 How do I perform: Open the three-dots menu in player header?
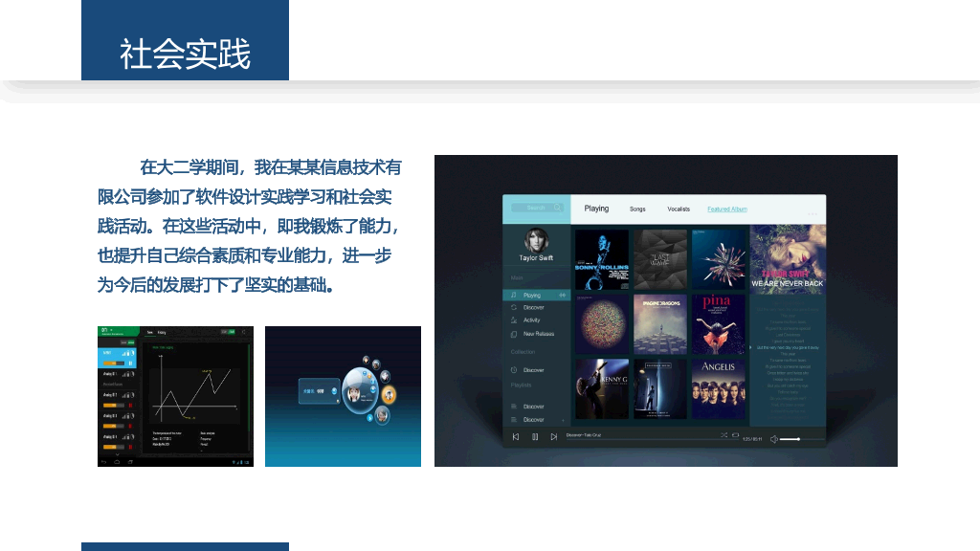[x=813, y=214]
